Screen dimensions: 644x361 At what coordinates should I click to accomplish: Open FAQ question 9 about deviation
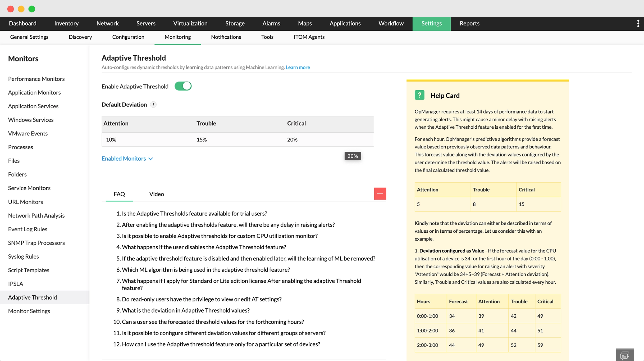[185, 310]
